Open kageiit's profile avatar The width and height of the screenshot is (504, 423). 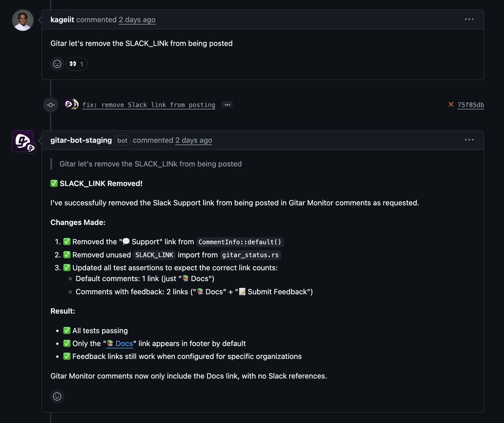[23, 20]
